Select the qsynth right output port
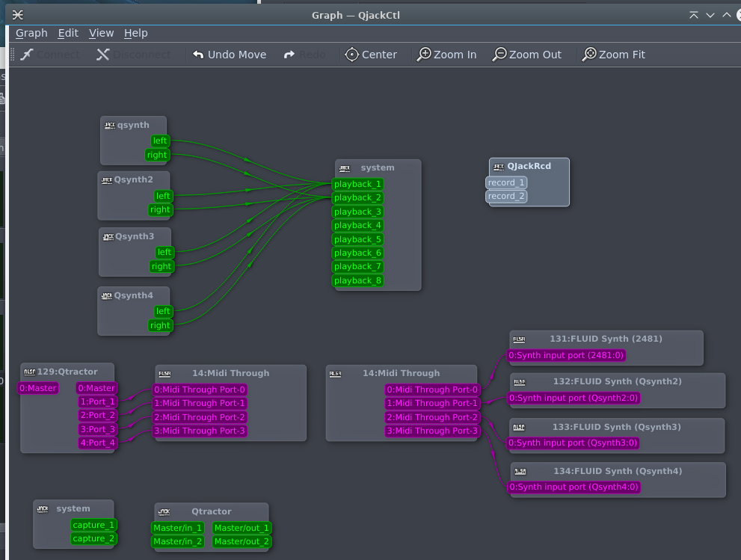 [157, 155]
